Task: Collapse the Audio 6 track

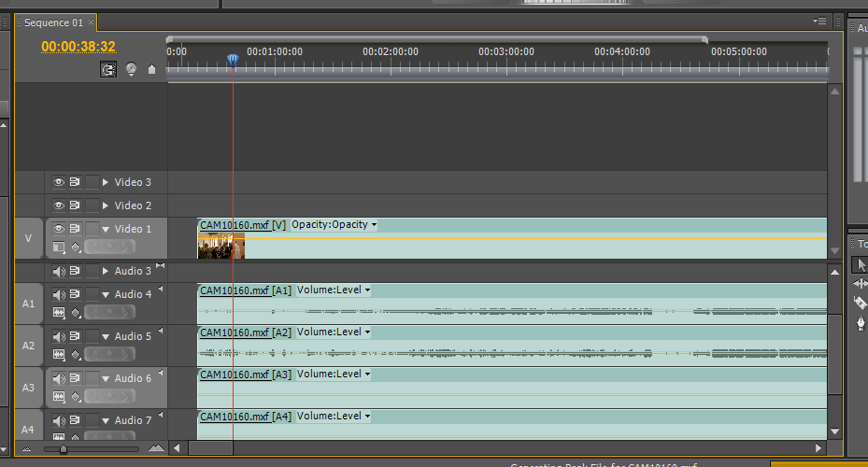Action: point(106,379)
